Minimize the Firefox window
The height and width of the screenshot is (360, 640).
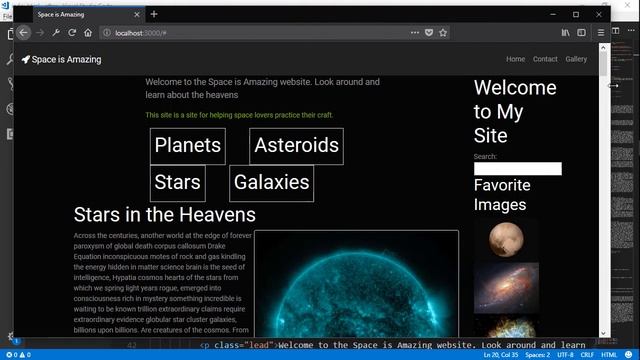553,15
